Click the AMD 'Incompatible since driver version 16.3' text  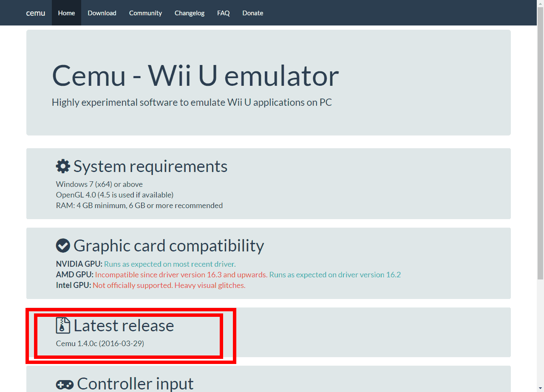pos(181,275)
